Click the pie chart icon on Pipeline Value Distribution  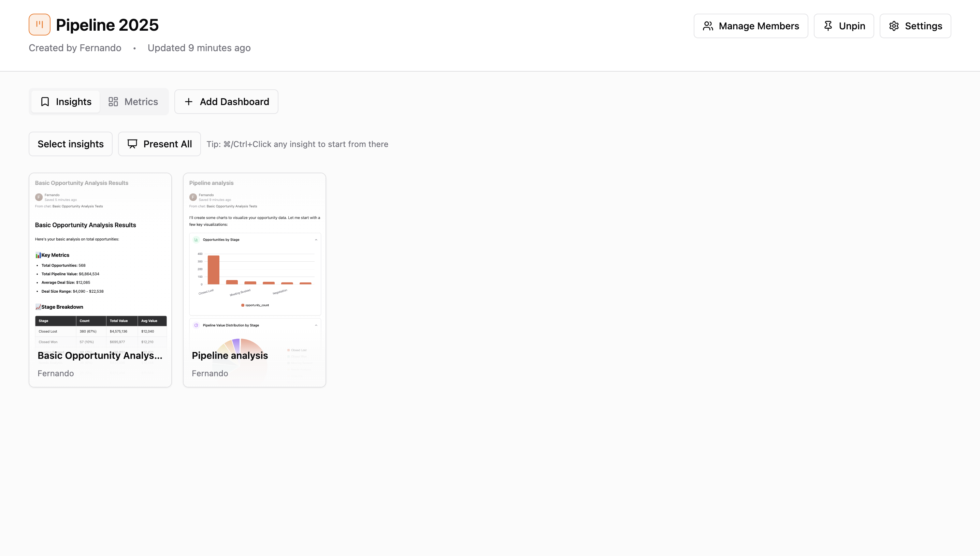196,325
